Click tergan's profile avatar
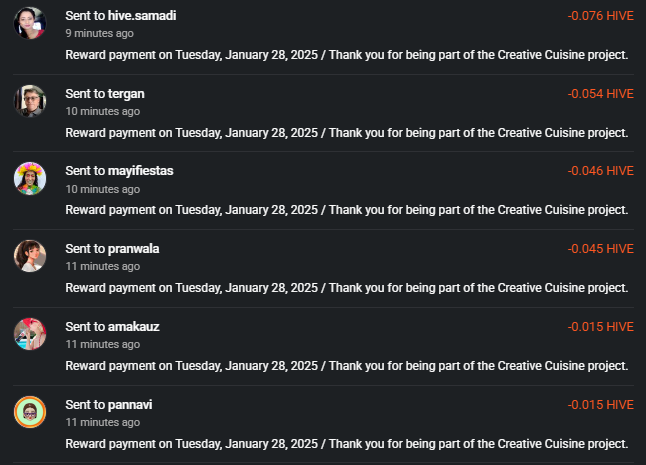Viewport: 646px width, 465px height. (x=30, y=101)
